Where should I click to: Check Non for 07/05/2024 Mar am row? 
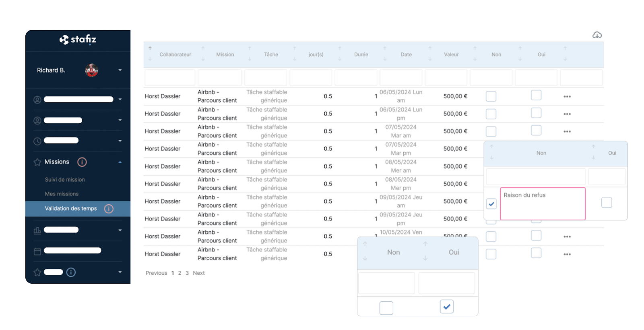(x=491, y=131)
